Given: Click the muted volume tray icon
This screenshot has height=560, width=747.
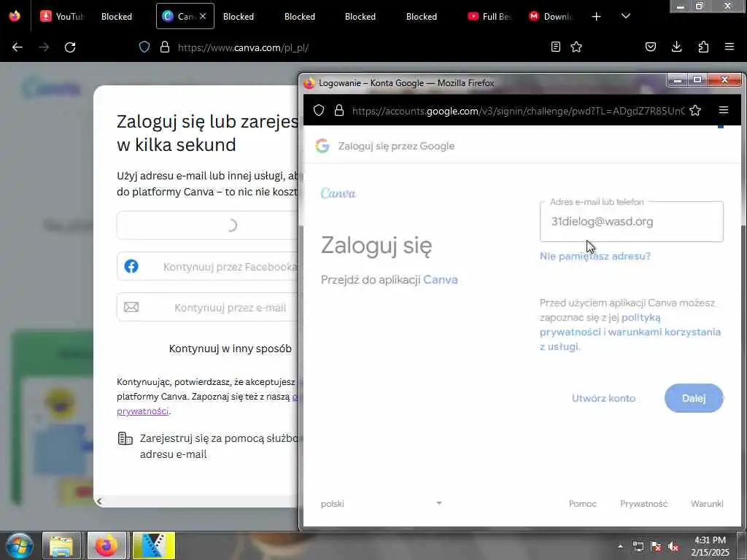Looking at the screenshot, I should (673, 547).
